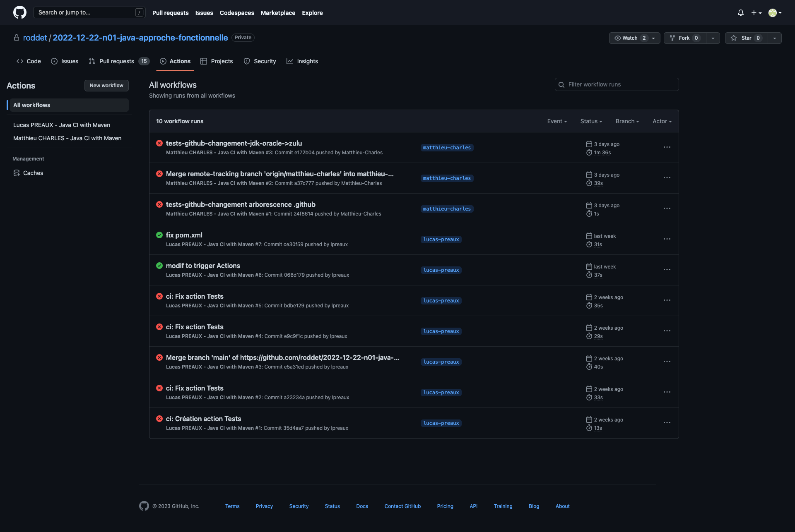This screenshot has height=532, width=795.
Task: Click the Code tab icon
Action: (x=20, y=61)
